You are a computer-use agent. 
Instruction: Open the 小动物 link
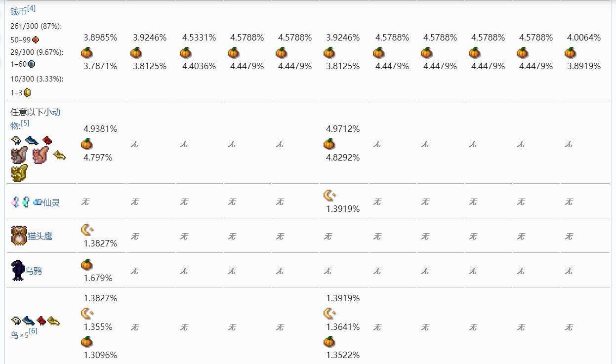point(52,112)
